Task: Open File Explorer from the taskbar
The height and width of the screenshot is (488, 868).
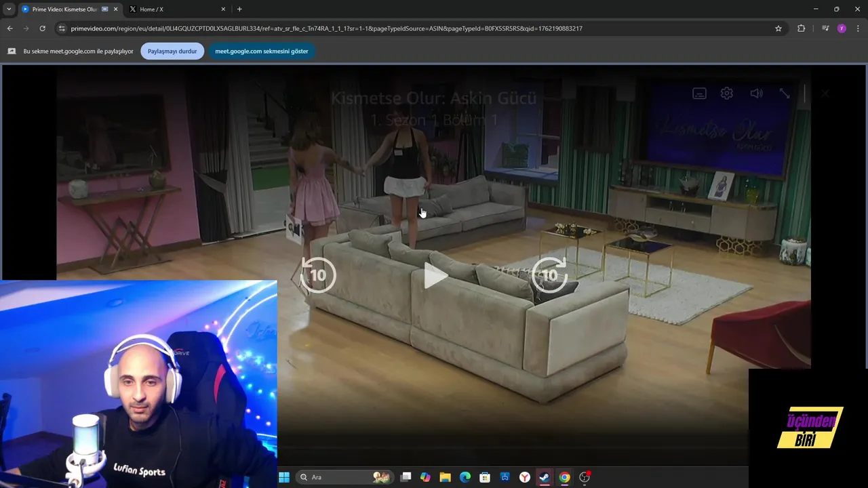Action: pos(445,477)
